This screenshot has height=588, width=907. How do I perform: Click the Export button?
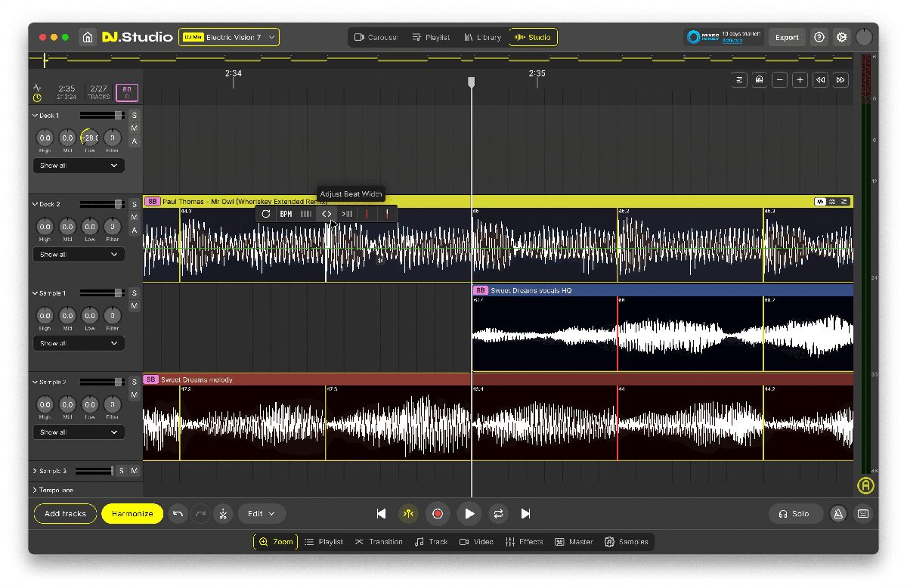pos(787,37)
